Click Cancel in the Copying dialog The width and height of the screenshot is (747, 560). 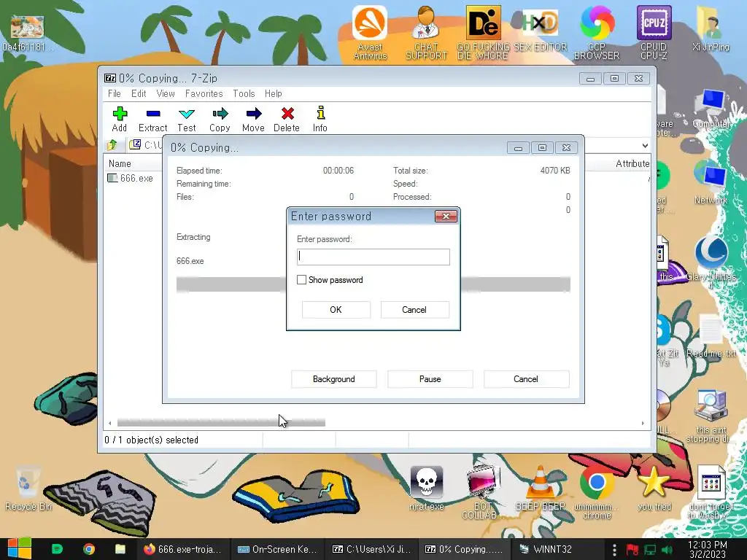526,379
